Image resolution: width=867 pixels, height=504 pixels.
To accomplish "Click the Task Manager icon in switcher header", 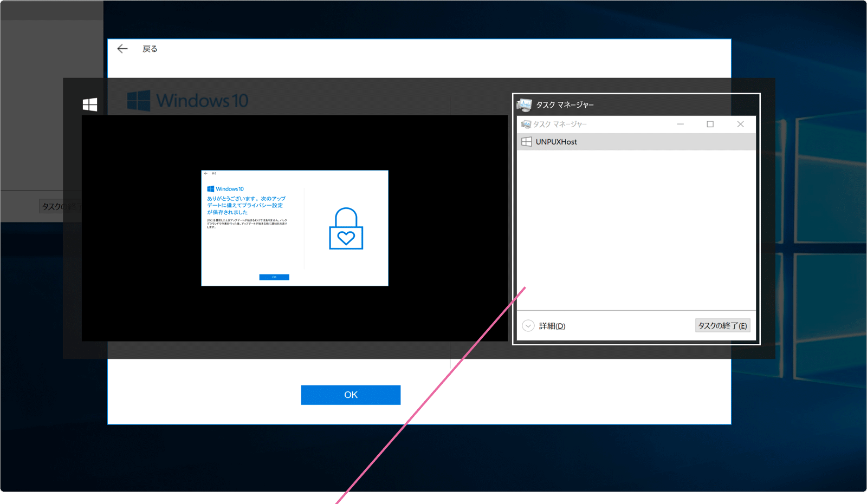I will (x=524, y=104).
